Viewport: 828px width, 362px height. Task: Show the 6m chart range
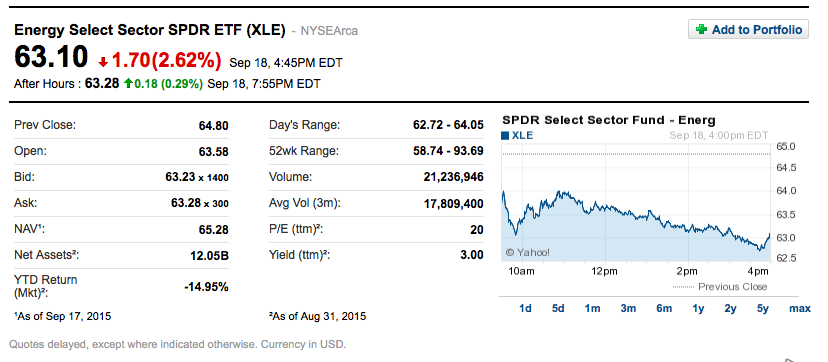[x=664, y=309]
